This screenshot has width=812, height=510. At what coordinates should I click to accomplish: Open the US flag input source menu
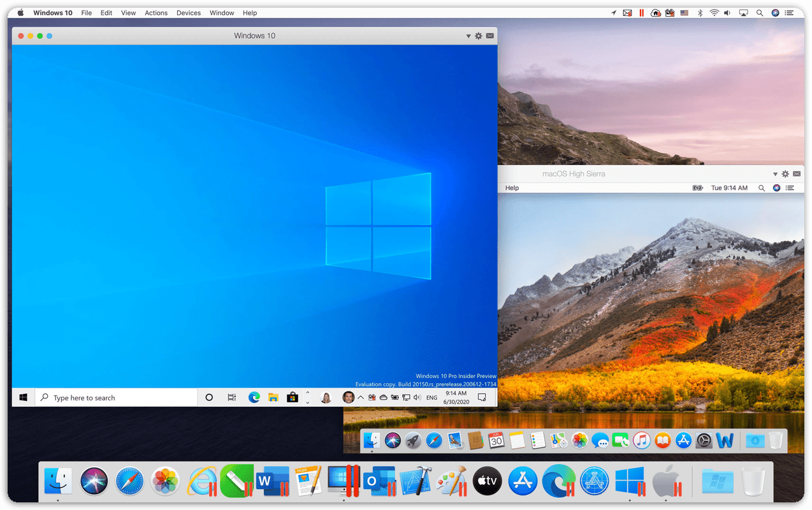click(685, 13)
